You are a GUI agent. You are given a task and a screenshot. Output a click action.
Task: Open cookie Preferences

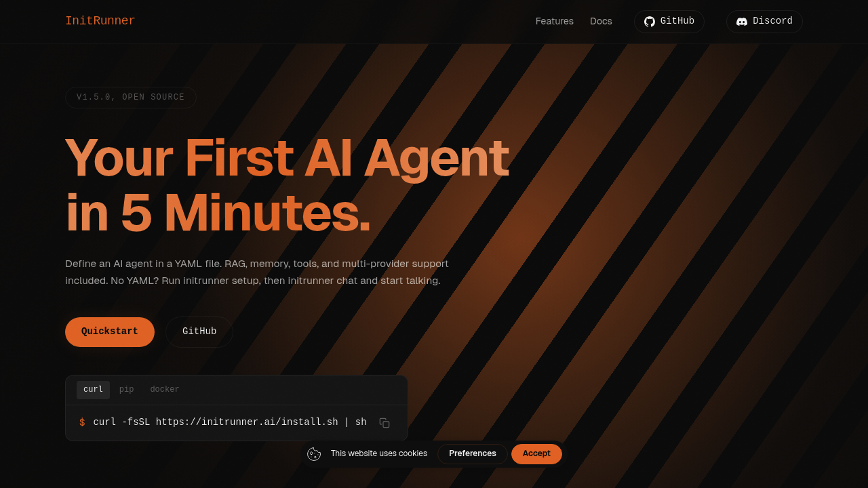pos(473,454)
